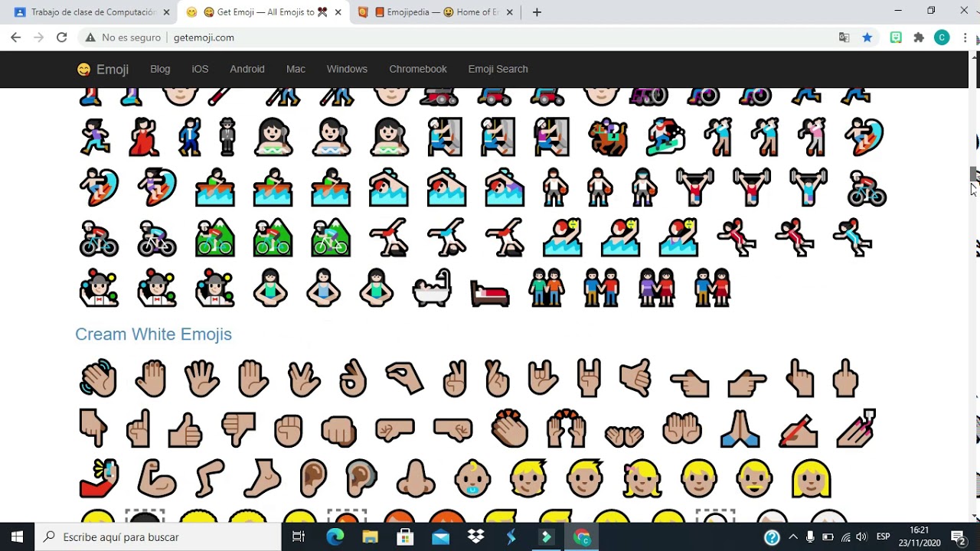Click the foot emoji
980x551 pixels.
(262, 479)
